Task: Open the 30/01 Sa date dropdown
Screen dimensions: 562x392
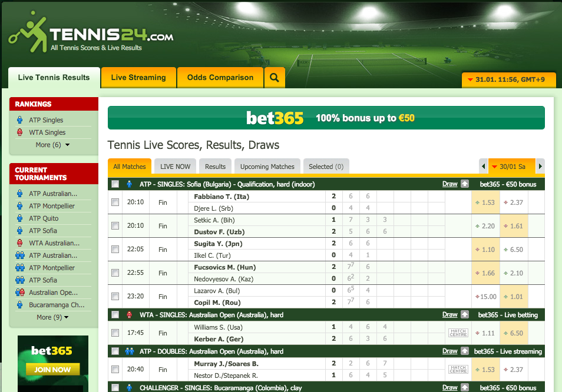Action: (x=512, y=166)
